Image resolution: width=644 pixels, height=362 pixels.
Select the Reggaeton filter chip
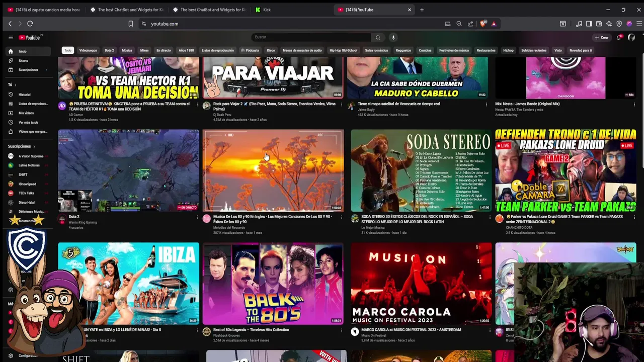point(403,50)
